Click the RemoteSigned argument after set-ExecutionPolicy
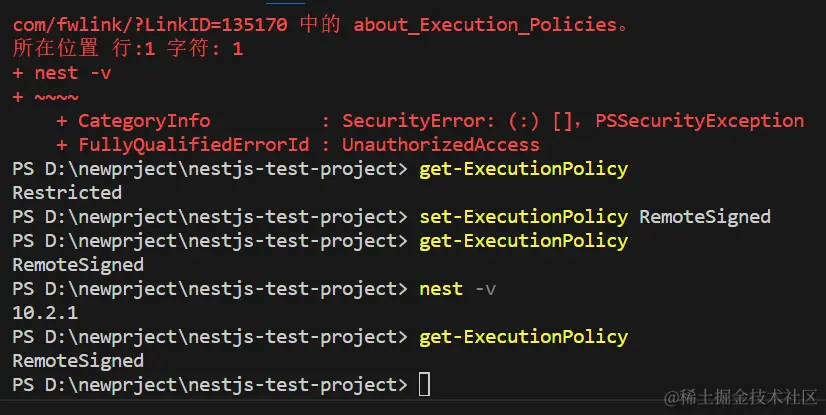This screenshot has height=415, width=826. pos(704,217)
